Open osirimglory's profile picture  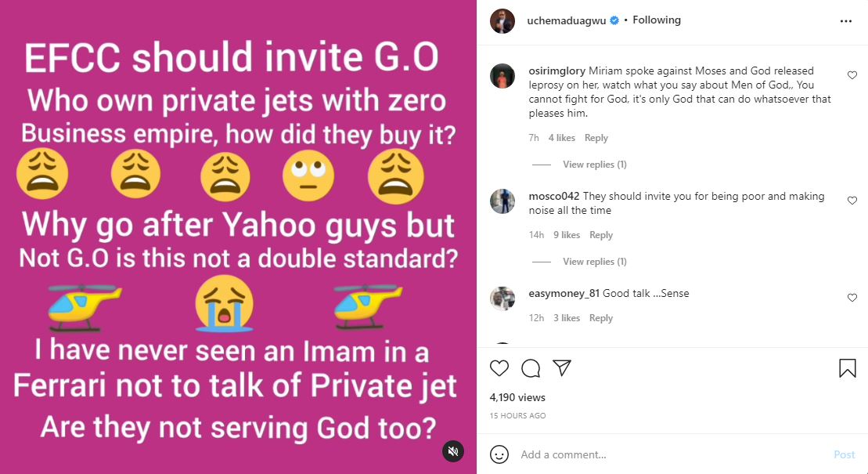click(x=502, y=77)
